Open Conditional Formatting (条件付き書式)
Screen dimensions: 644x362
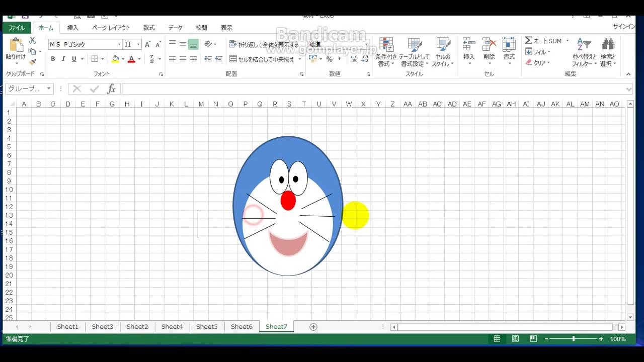[x=386, y=52]
